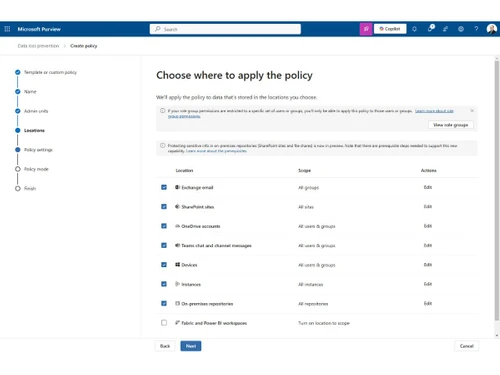Click 'All repositories' scope text
500x375 pixels.
click(x=313, y=304)
